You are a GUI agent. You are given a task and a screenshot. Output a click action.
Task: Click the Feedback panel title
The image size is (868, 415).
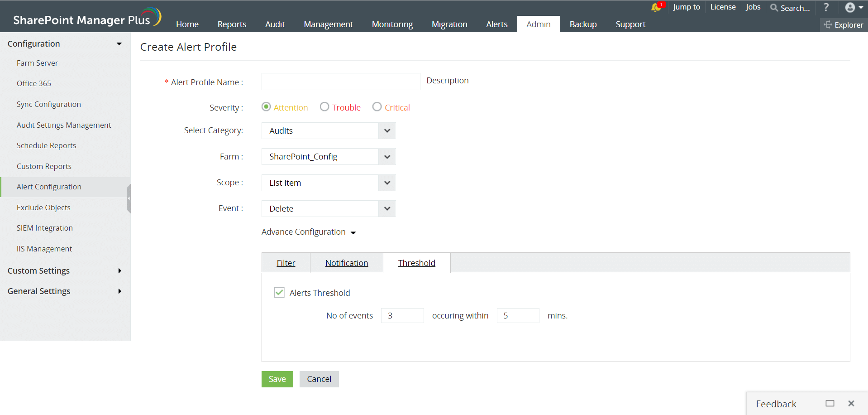pyautogui.click(x=776, y=404)
